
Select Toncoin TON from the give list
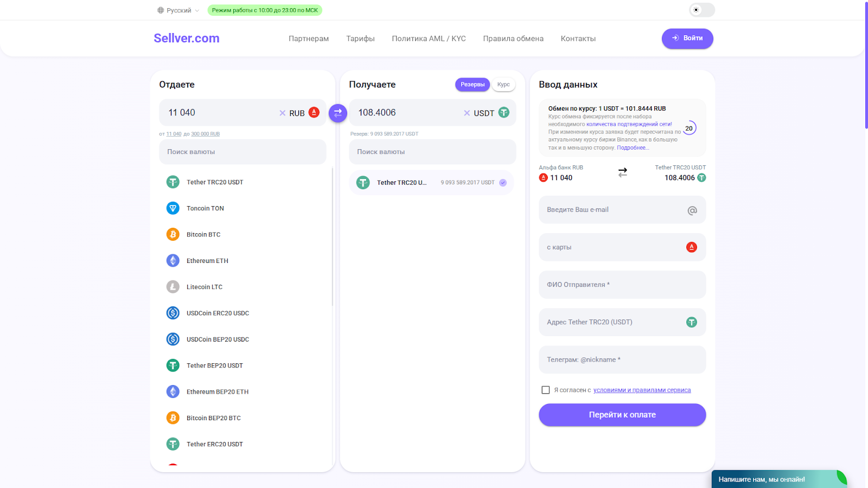[x=205, y=208]
